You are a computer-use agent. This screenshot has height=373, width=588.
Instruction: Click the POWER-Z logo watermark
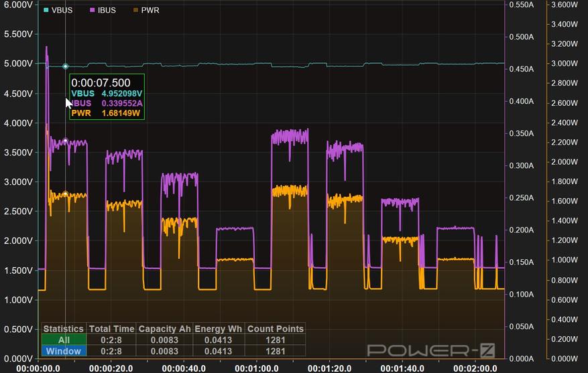tap(432, 350)
